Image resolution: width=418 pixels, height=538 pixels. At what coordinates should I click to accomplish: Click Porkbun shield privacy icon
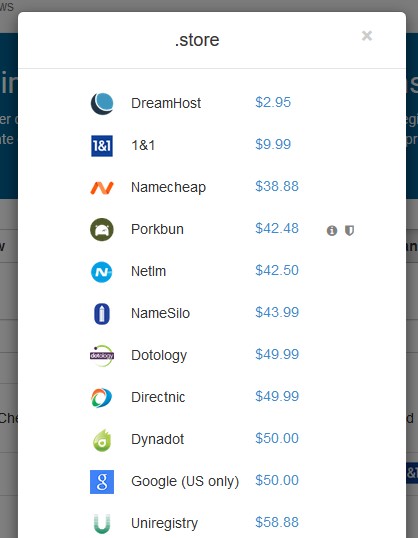[x=349, y=231]
